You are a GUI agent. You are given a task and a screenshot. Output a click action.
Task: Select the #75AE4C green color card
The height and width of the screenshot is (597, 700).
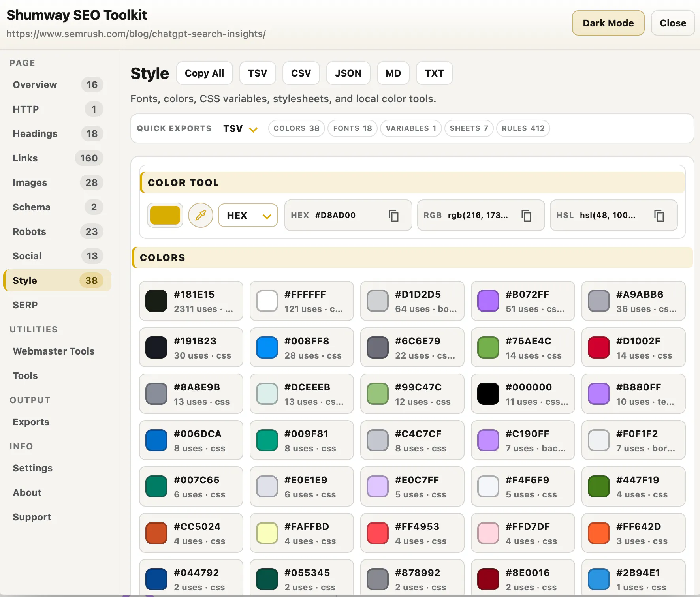523,347
